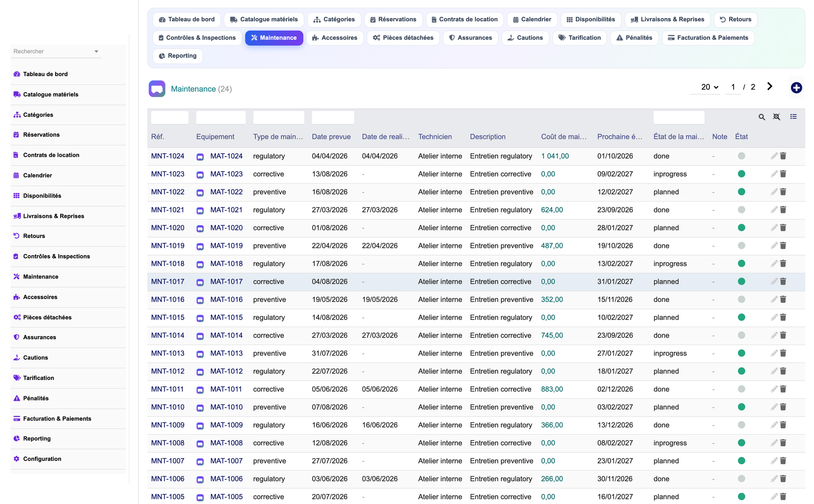Toggle the green status dot for MNT-1008
The width and height of the screenshot is (814, 504).
pyautogui.click(x=741, y=443)
